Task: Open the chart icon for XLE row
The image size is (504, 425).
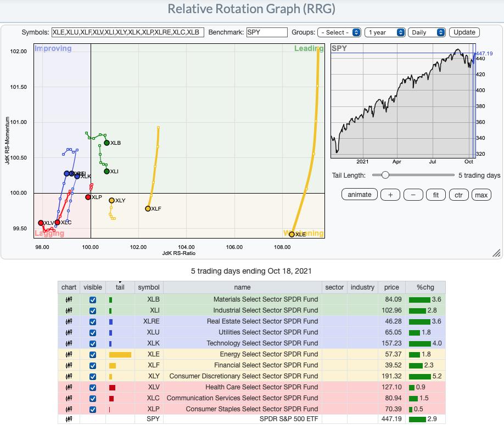Action: (69, 354)
